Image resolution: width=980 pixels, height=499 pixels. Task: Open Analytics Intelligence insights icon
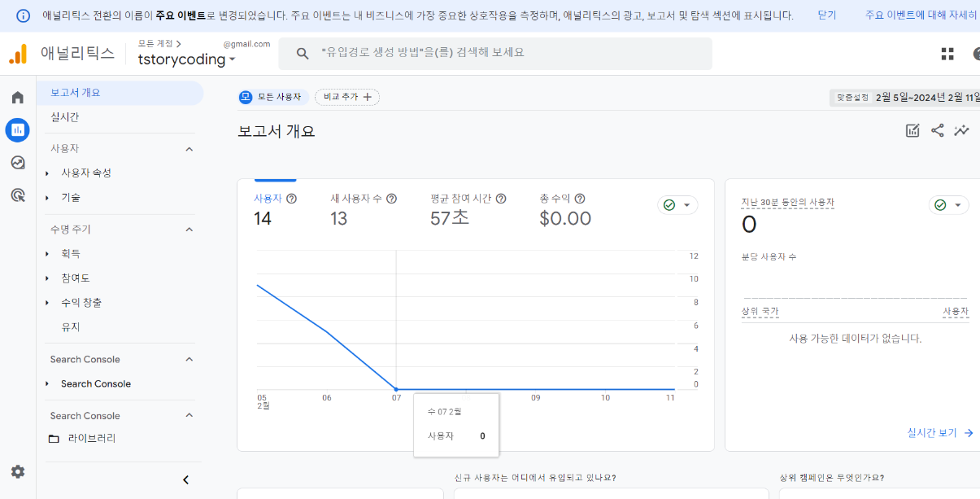(961, 129)
